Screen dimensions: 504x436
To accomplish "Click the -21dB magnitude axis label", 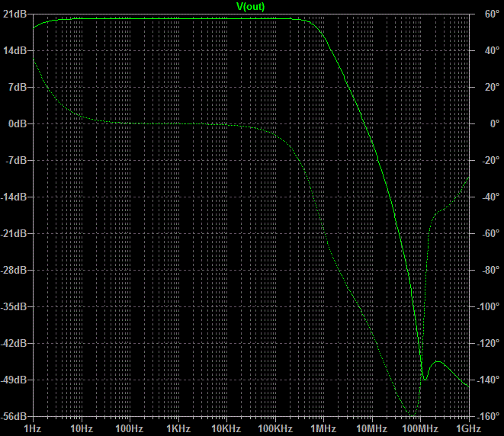I will tap(14, 233).
